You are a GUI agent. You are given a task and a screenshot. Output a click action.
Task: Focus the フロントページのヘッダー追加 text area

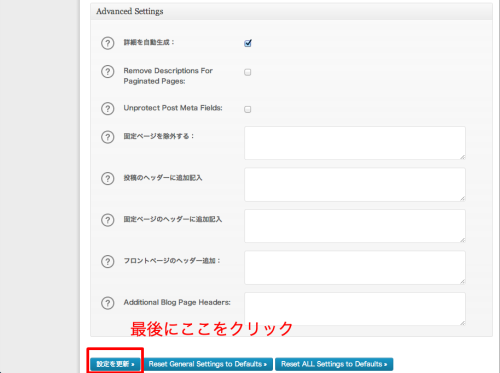pos(355,268)
